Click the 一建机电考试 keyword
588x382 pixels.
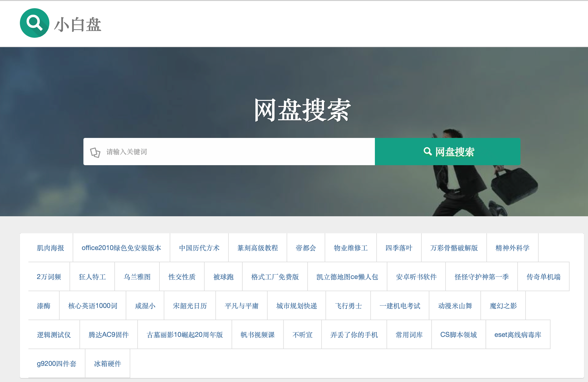400,306
